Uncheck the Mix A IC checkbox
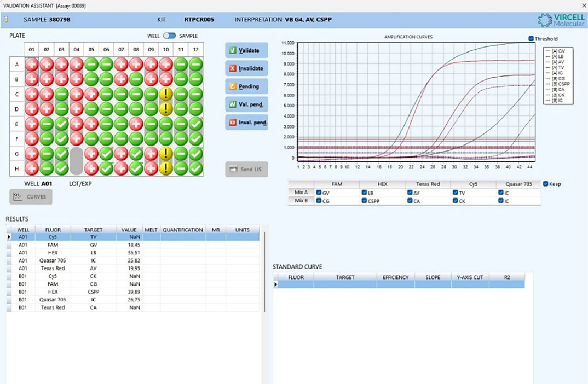The height and width of the screenshot is (384, 588). [500, 193]
